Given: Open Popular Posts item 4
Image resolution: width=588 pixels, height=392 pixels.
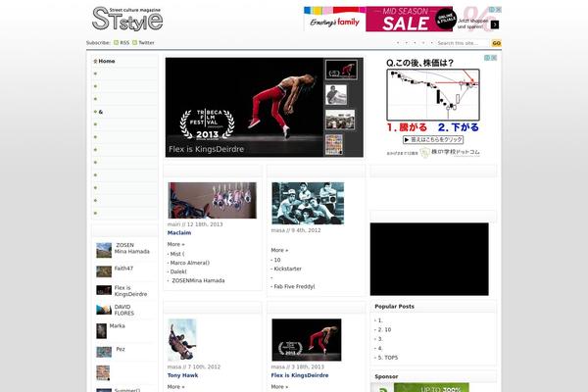Looking at the screenshot, I should [x=380, y=349].
